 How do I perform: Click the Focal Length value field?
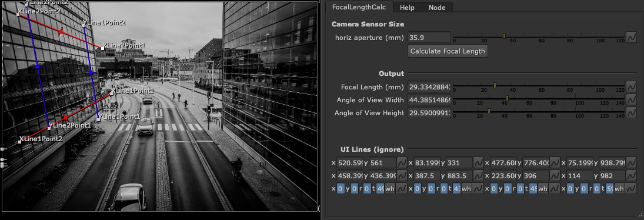(429, 87)
